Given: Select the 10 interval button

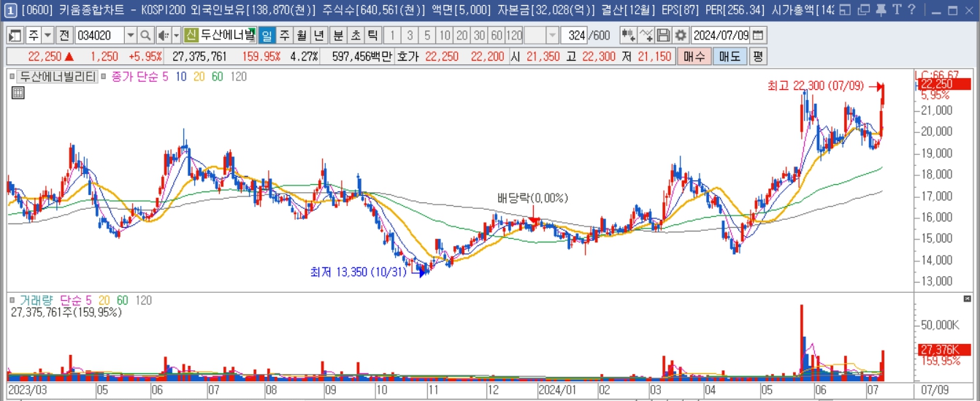Looking at the screenshot, I should pyautogui.click(x=445, y=36).
